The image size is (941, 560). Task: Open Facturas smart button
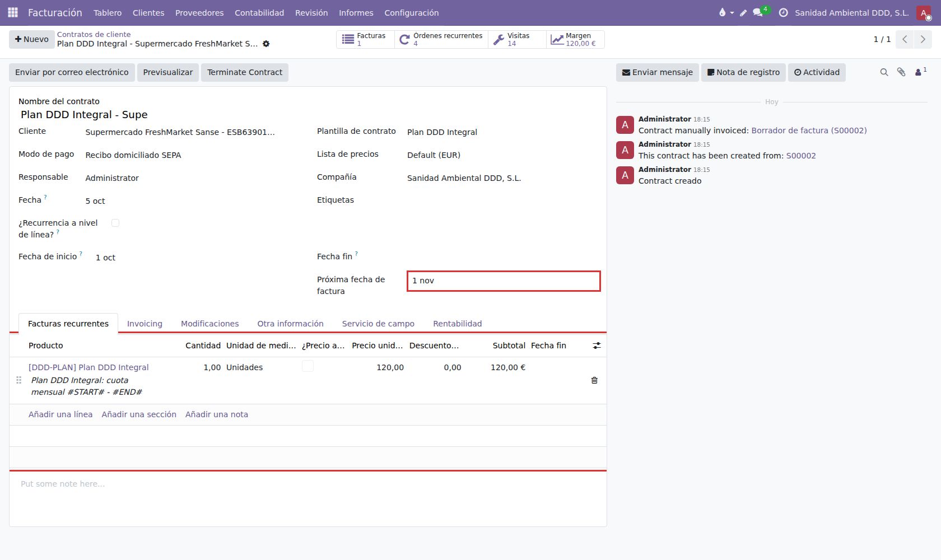[x=365, y=39]
